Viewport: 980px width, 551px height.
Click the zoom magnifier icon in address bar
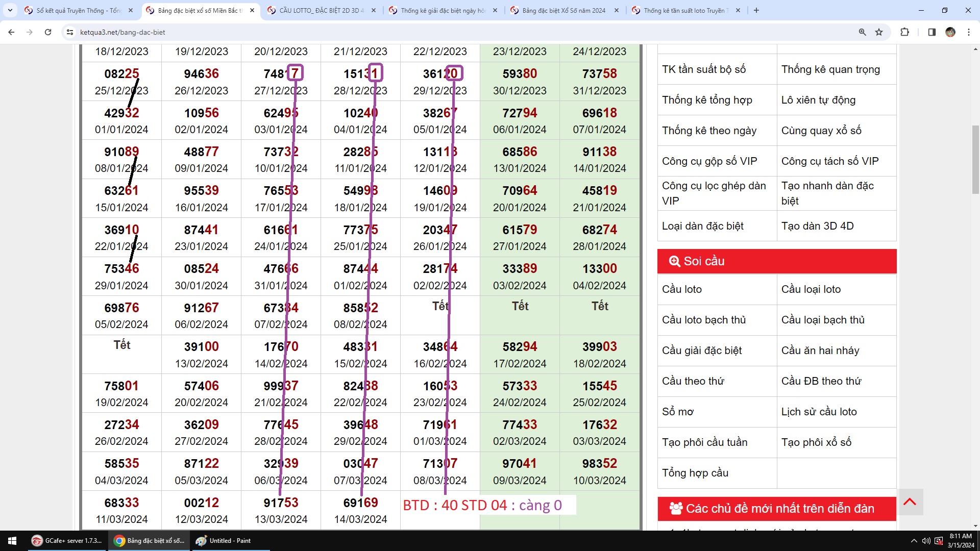coord(862,32)
